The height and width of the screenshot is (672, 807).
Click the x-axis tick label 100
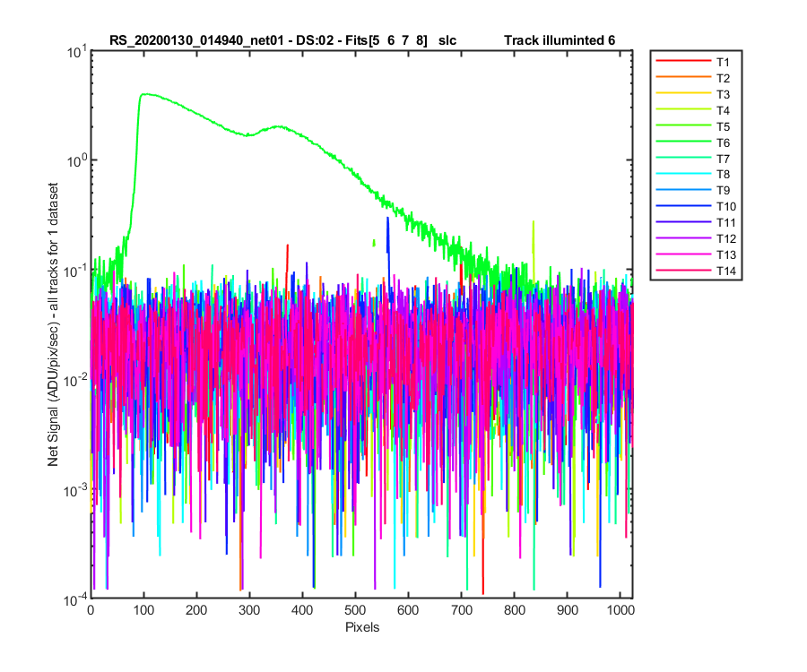[143, 610]
